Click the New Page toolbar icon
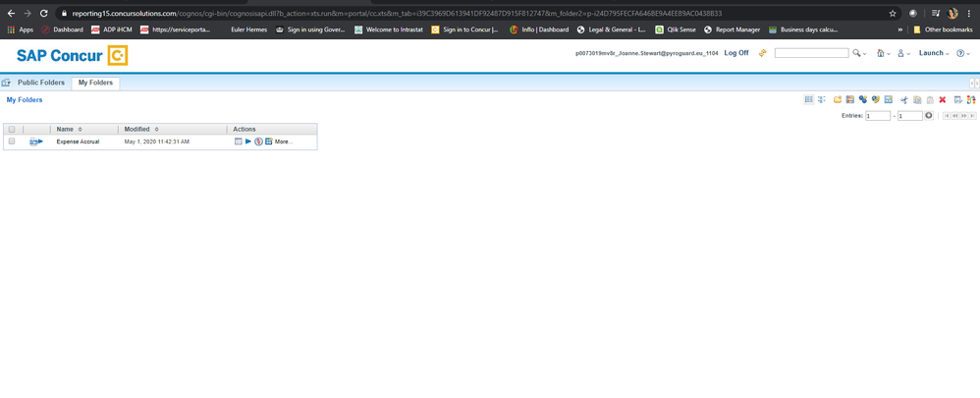The height and width of the screenshot is (398, 980). pos(888,99)
